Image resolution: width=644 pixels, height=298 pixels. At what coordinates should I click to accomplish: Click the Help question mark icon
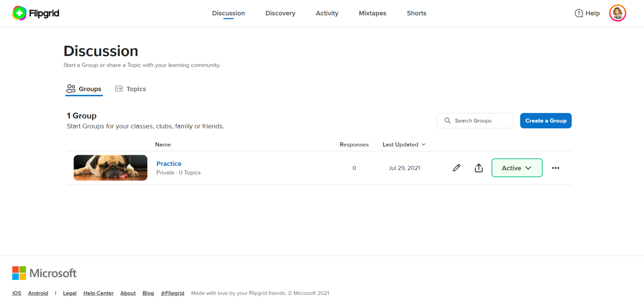click(x=579, y=13)
